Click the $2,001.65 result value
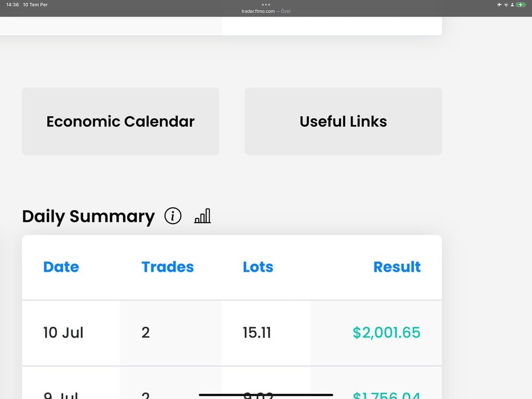Image resolution: width=532 pixels, height=399 pixels. pyautogui.click(x=386, y=332)
